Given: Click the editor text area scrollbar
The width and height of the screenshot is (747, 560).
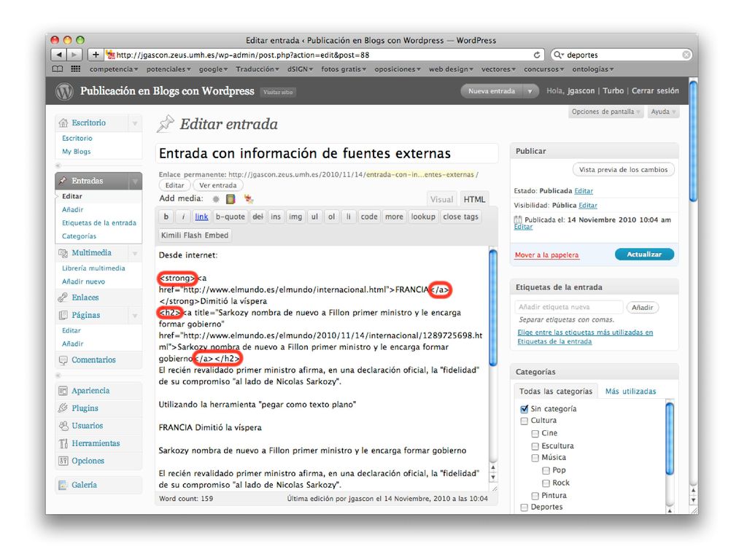Looking at the screenshot, I should [x=493, y=308].
